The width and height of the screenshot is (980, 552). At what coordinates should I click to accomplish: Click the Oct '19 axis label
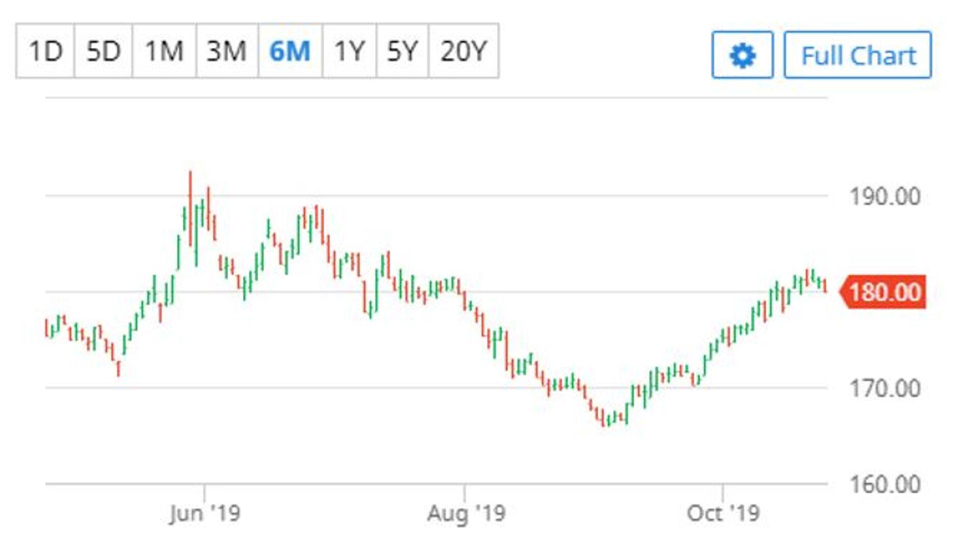click(723, 513)
